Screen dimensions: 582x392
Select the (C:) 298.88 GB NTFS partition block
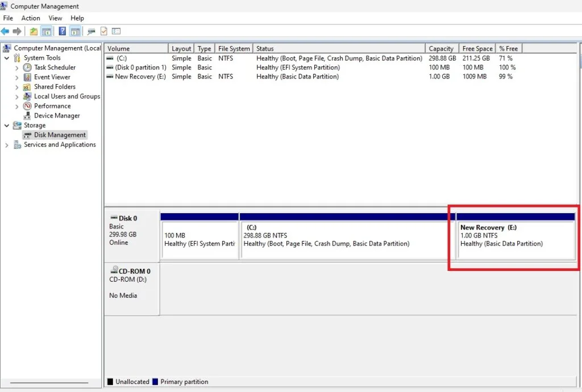click(x=347, y=236)
